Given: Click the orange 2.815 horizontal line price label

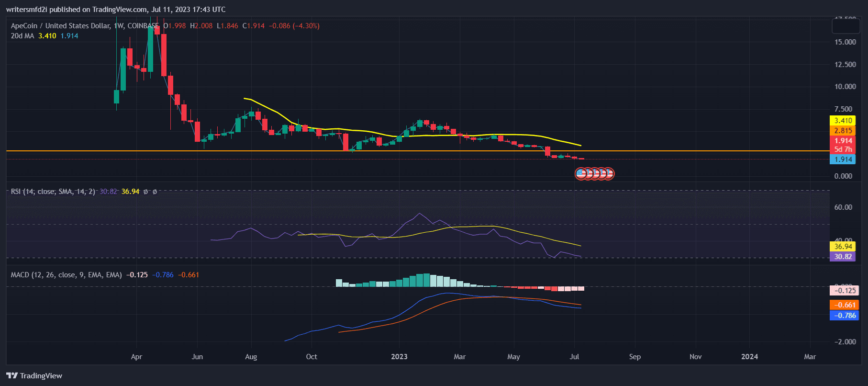Looking at the screenshot, I should click(843, 131).
